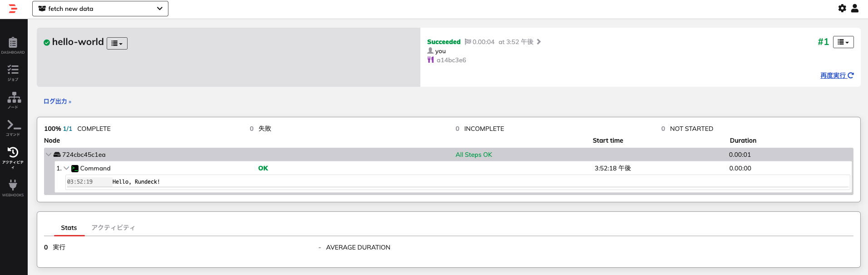Screen dimensions: 868x275
Task: Open the Nodes (ノード) sidebar icon
Action: click(14, 100)
